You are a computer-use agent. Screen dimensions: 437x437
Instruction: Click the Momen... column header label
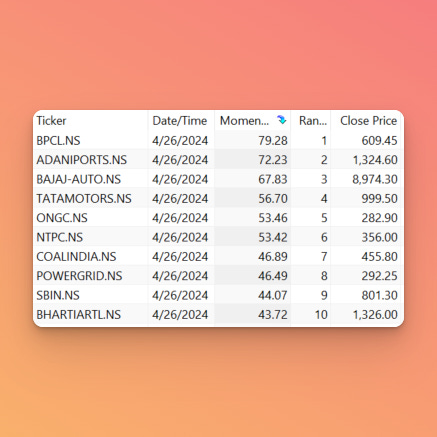point(244,121)
